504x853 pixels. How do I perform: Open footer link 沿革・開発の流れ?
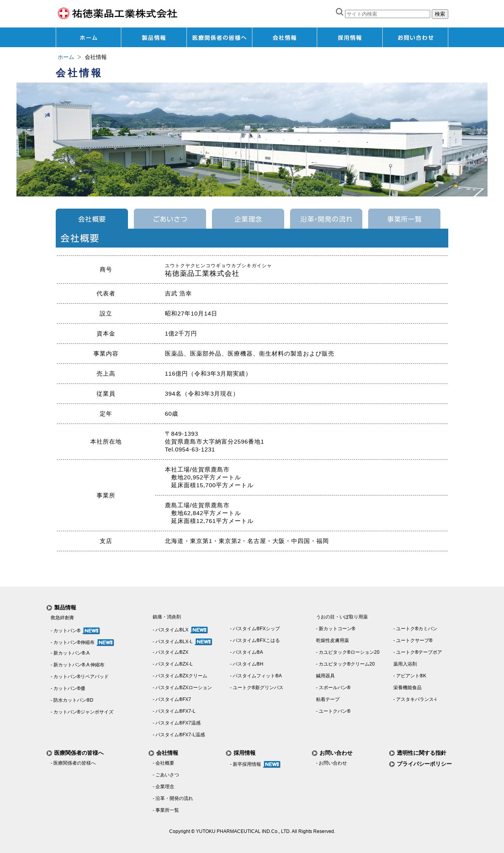tap(173, 798)
